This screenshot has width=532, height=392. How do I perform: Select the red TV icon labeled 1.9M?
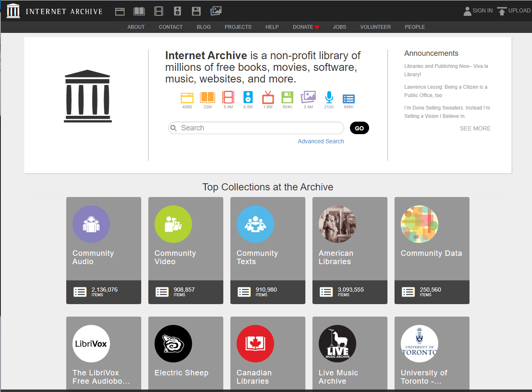pyautogui.click(x=268, y=97)
